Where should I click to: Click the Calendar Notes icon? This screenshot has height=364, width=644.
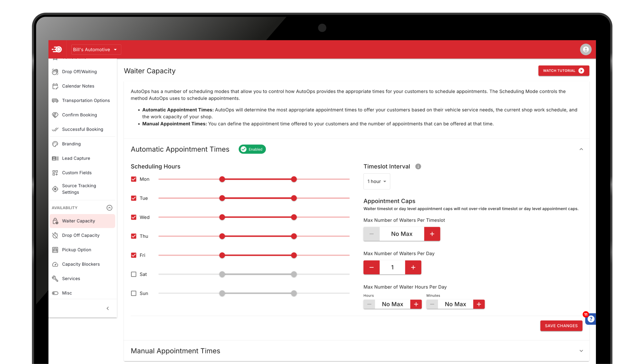click(x=55, y=86)
